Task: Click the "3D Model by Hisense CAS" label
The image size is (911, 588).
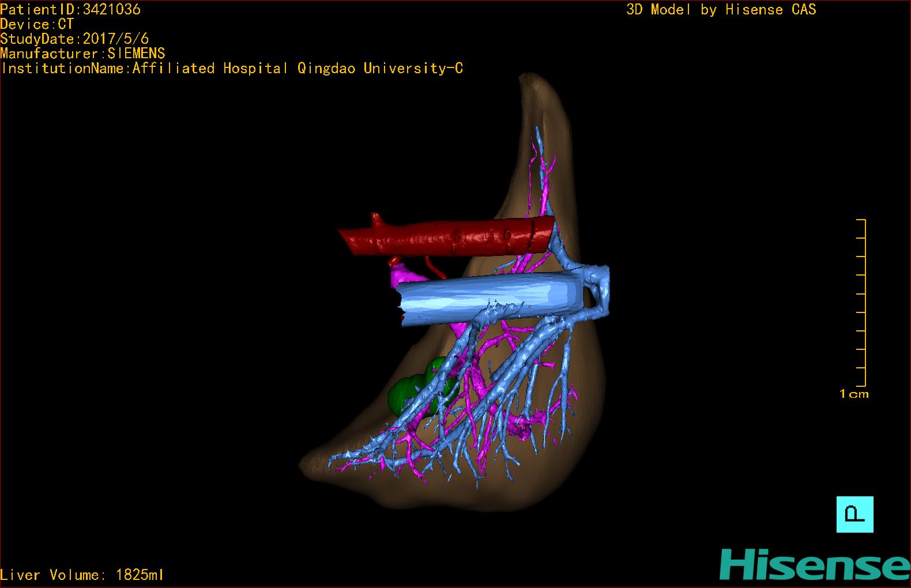Action: click(721, 9)
